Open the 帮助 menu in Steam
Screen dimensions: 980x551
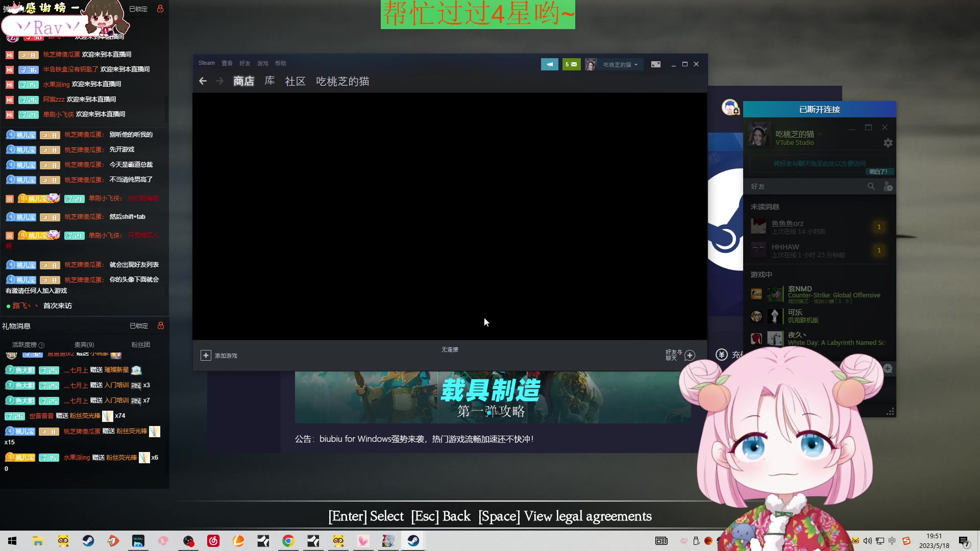281,63
